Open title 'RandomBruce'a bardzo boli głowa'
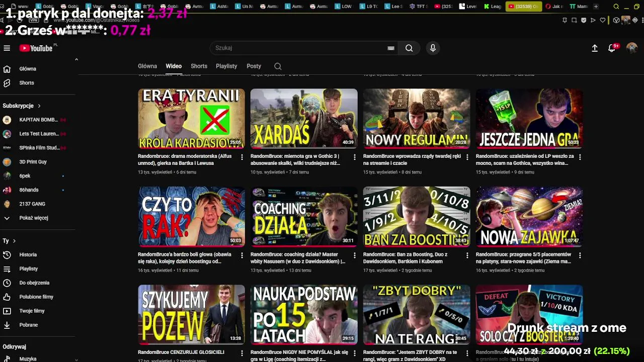644x362 pixels. (x=185, y=258)
